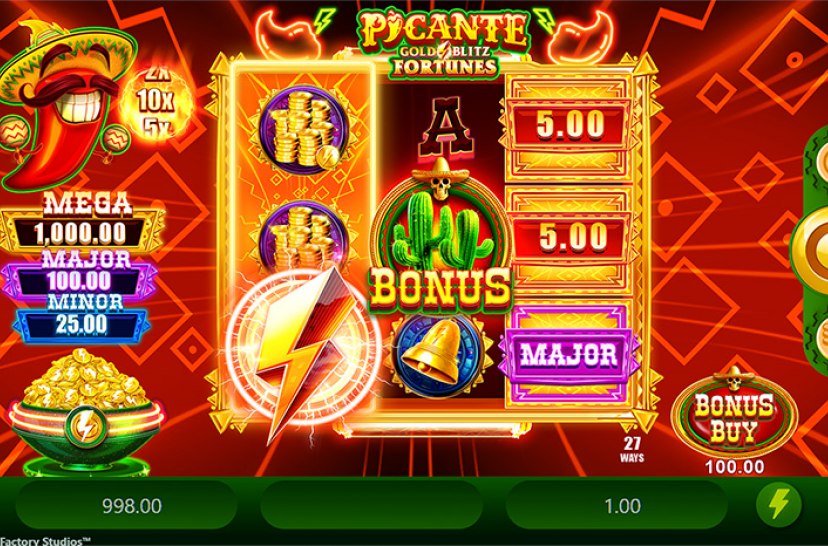Click the purple MAJOR prize tile on reels
The width and height of the screenshot is (828, 546).
[x=569, y=355]
